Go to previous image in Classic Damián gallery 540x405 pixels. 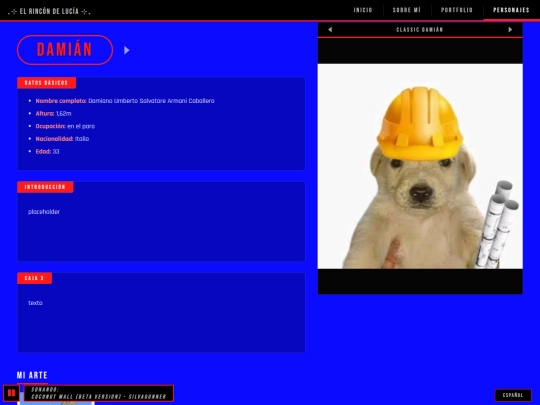[x=330, y=30]
